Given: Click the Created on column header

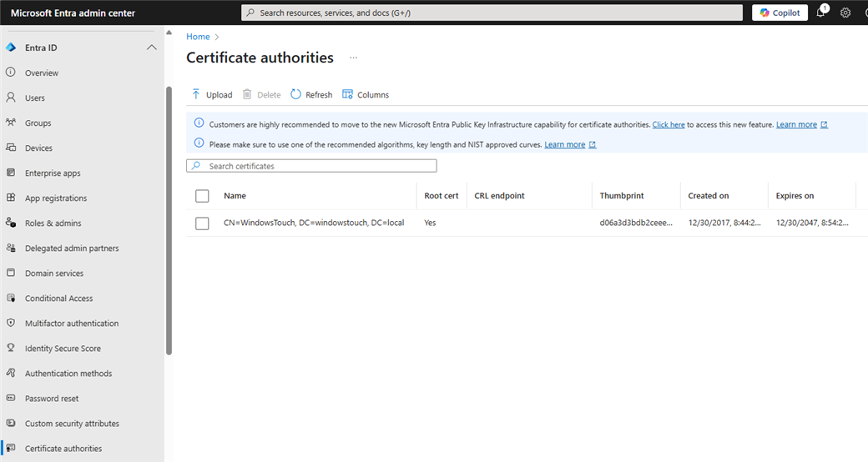Looking at the screenshot, I should tap(708, 196).
